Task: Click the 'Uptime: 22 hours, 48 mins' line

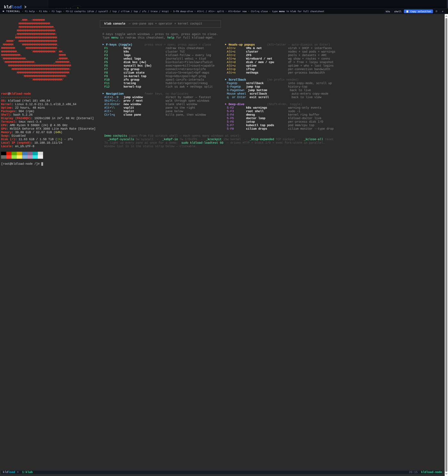Action: [x=23, y=108]
